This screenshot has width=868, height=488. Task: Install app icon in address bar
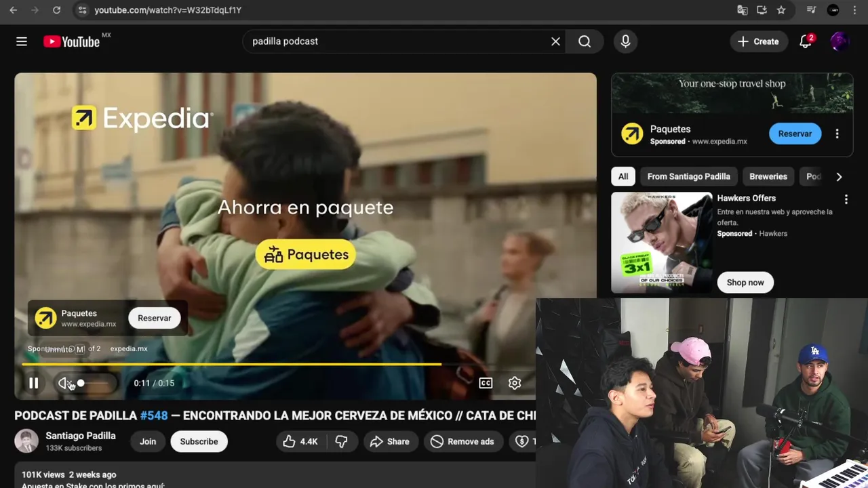762,10
